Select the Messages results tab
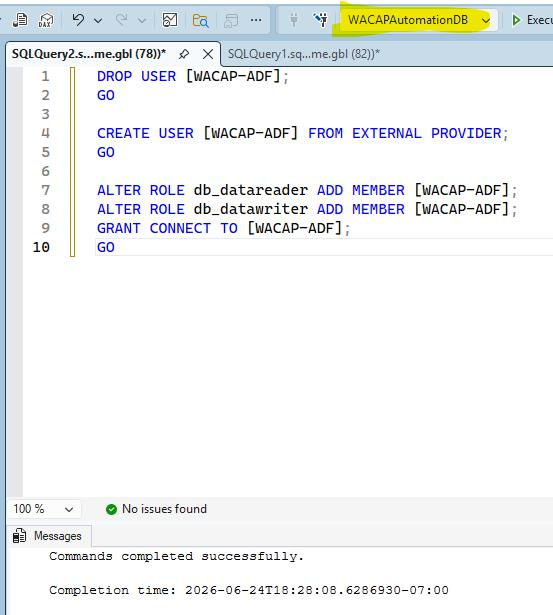 48,536
